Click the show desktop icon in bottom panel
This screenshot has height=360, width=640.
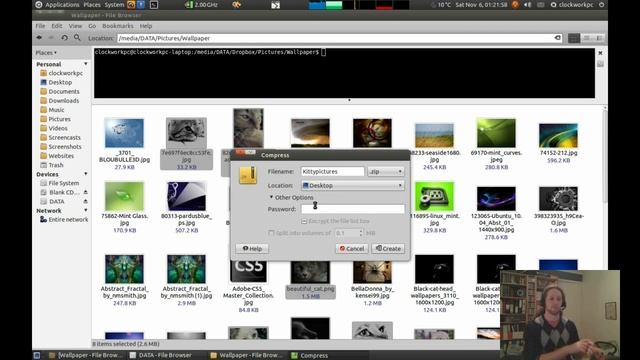[x=37, y=356]
